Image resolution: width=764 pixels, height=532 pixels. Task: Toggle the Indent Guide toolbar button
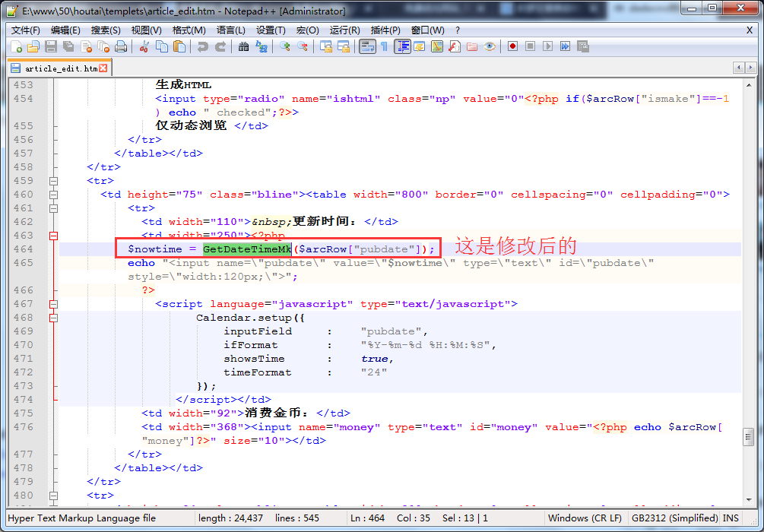(x=402, y=47)
